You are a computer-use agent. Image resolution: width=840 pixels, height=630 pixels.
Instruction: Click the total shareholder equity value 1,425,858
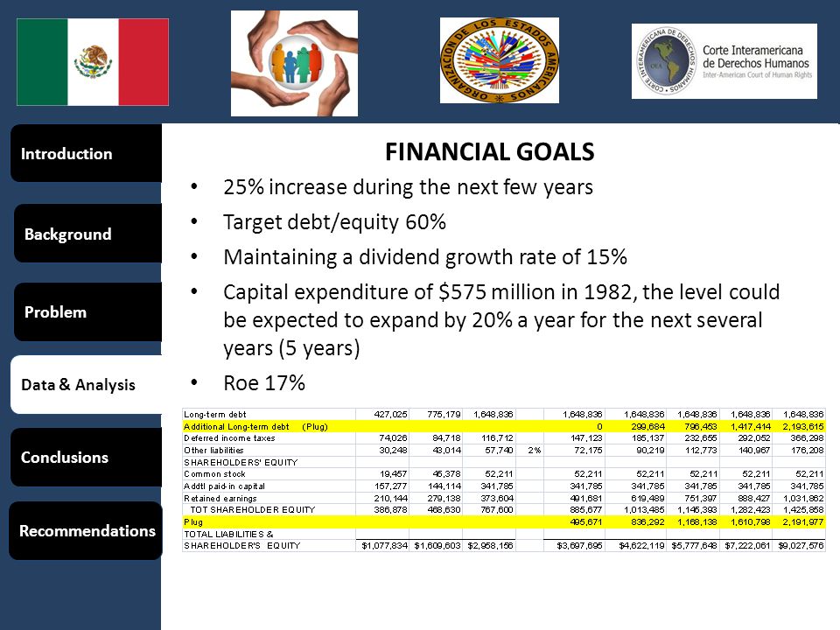(802, 509)
